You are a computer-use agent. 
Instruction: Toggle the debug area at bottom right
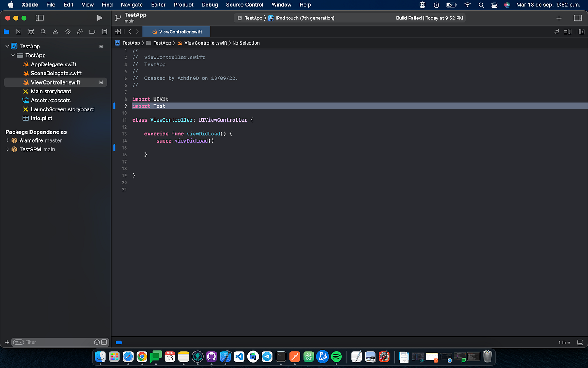click(x=580, y=342)
